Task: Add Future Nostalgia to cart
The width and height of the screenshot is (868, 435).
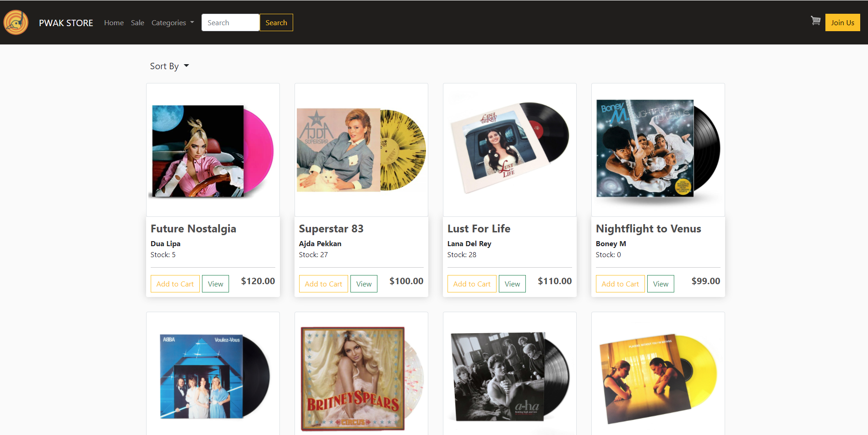Action: (x=175, y=283)
